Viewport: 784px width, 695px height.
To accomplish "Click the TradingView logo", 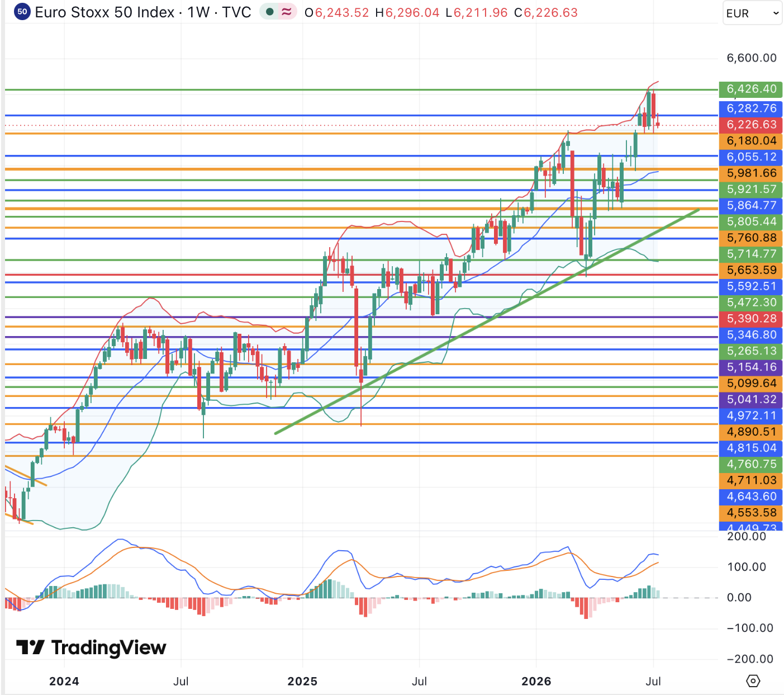I will [91, 647].
